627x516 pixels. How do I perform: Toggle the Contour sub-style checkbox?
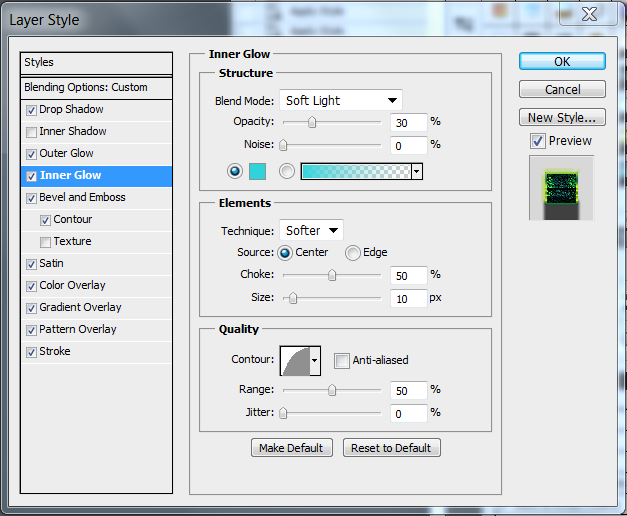(45, 220)
